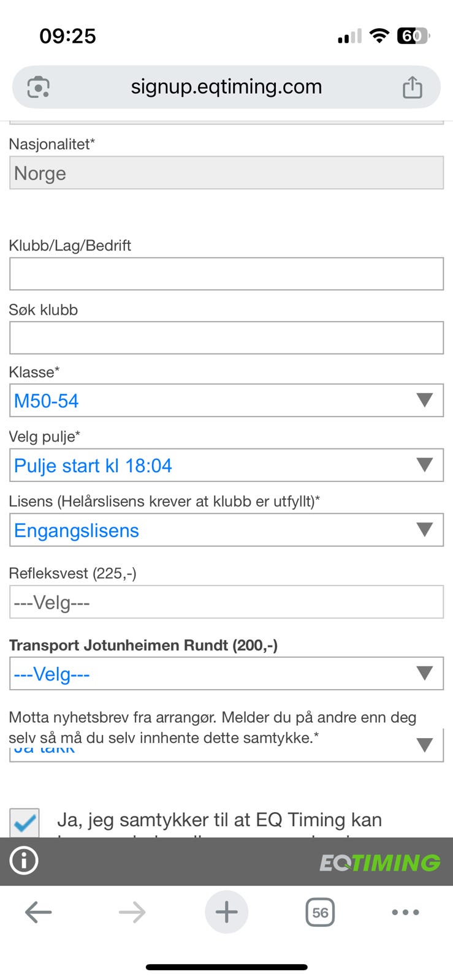The width and height of the screenshot is (453, 980).
Task: Tap the Nasjonalitet field showing Norge
Action: coord(226,173)
